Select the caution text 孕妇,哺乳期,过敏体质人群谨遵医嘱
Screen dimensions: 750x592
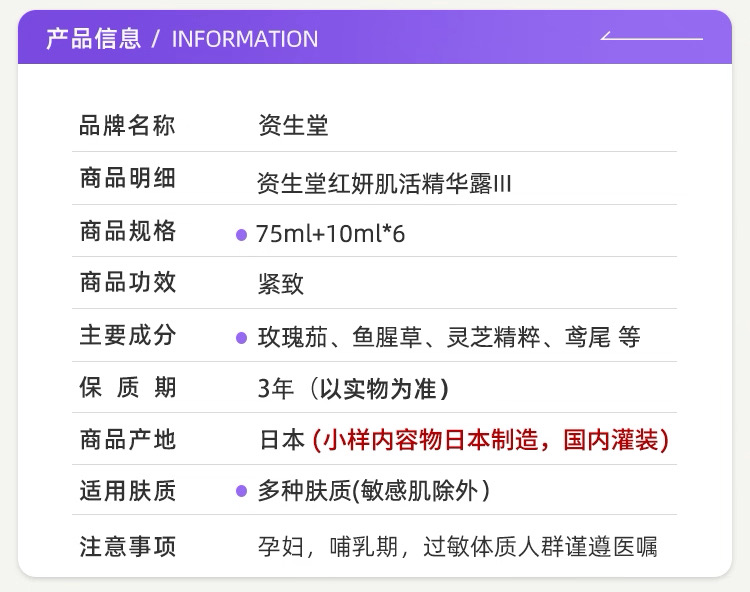[x=457, y=547]
